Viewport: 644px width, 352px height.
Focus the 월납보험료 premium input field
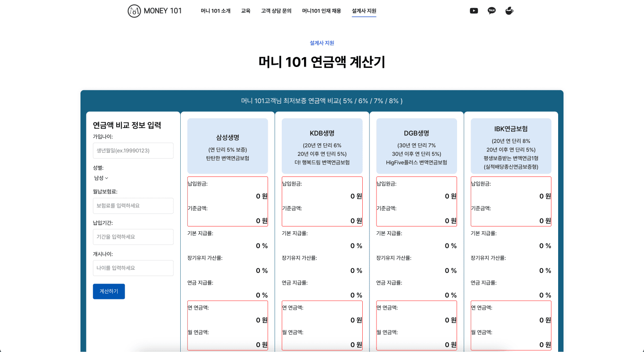tap(133, 205)
